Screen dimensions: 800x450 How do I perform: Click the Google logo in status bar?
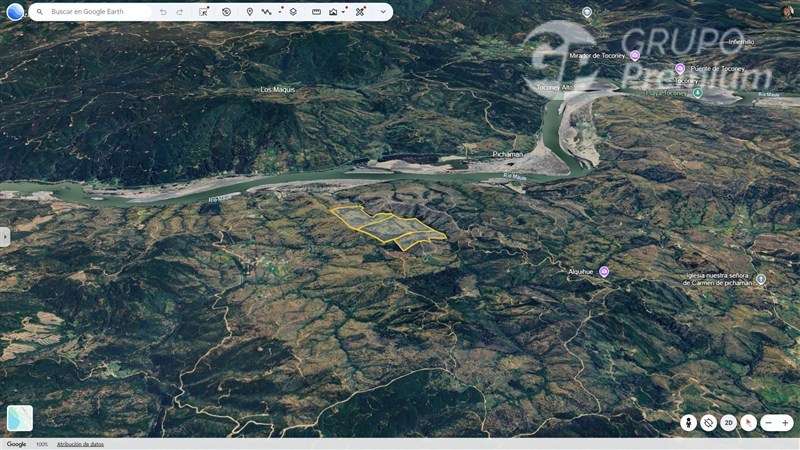coord(16,444)
